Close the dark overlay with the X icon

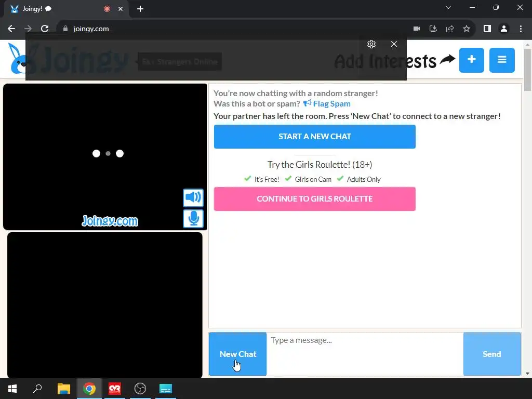[x=394, y=44]
